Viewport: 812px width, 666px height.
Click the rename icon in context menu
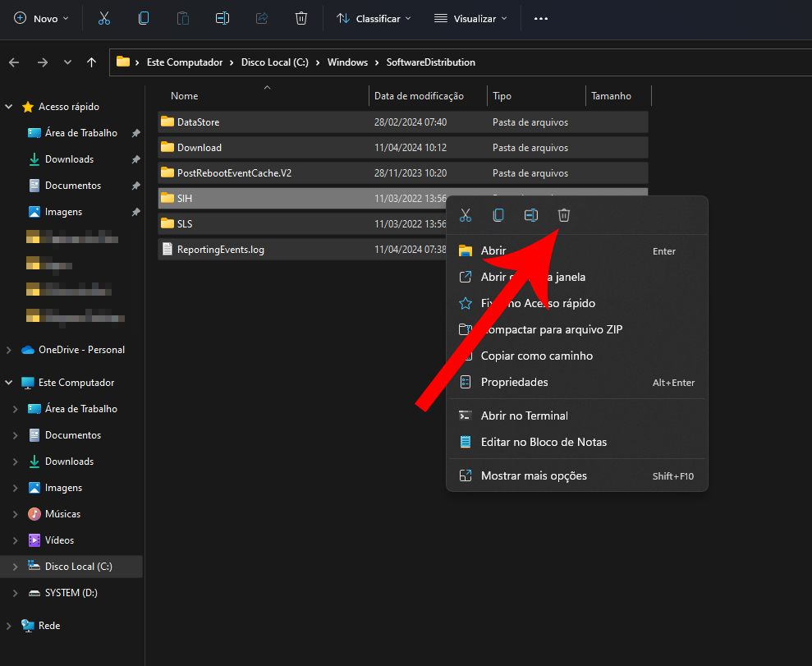[x=531, y=215]
